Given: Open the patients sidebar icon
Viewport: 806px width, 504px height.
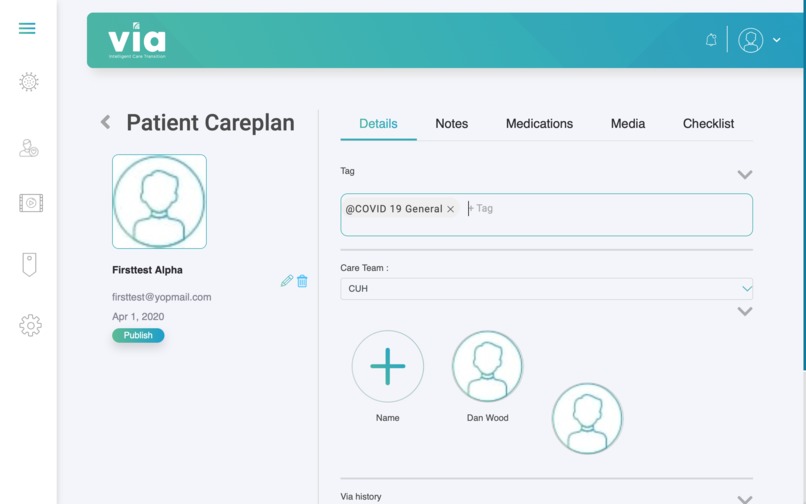Looking at the screenshot, I should click(29, 148).
